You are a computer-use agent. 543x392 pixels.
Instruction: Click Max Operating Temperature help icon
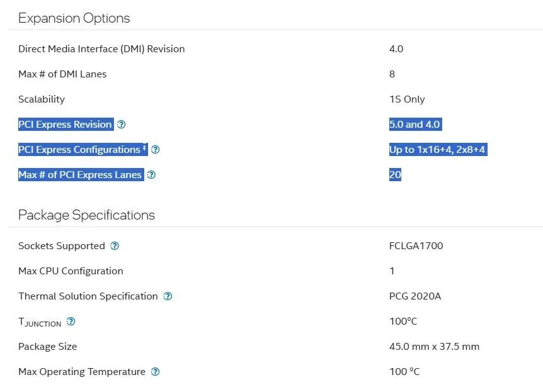click(x=156, y=372)
